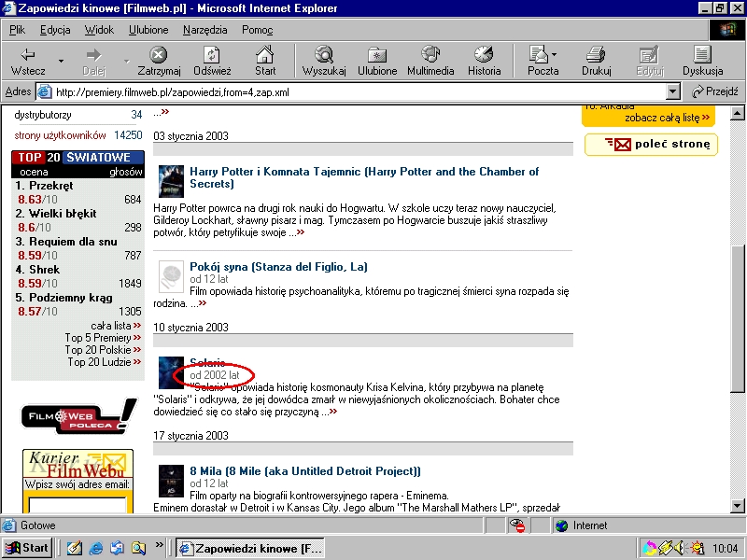This screenshot has height=560, width=747.
Task: Open the dystrybutorzy sidebar link
Action: tap(43, 115)
